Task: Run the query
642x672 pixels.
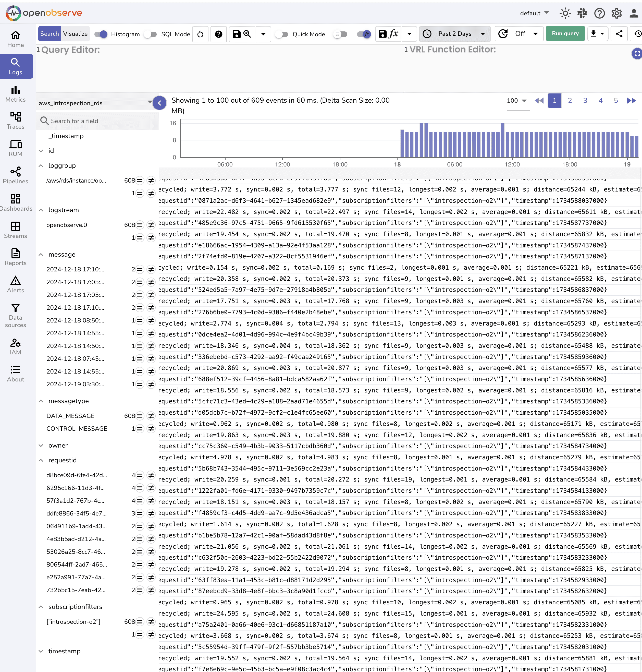Action: (565, 33)
